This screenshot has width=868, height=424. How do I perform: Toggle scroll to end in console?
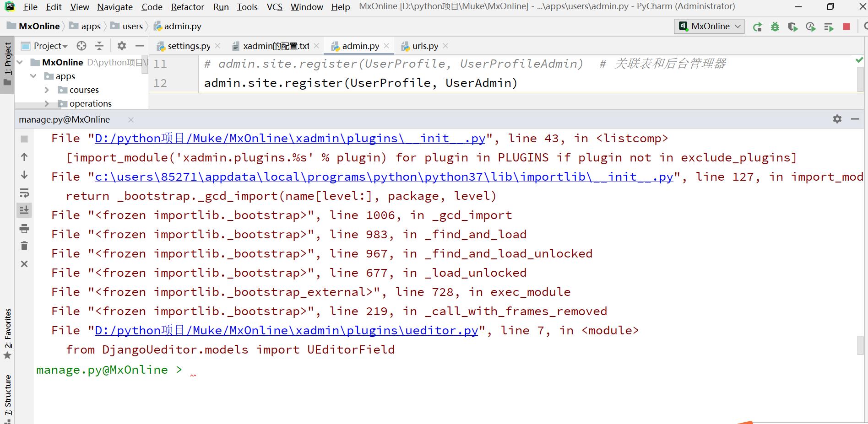click(24, 210)
